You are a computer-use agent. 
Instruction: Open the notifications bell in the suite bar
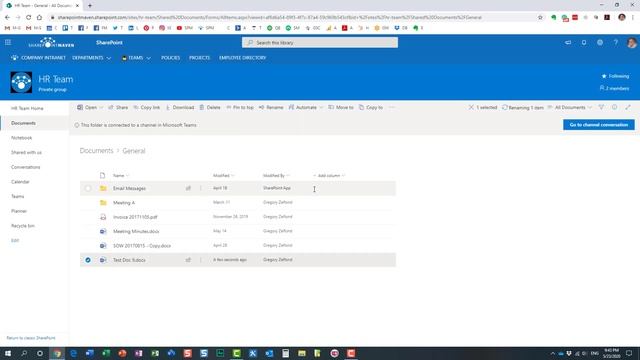click(584, 42)
